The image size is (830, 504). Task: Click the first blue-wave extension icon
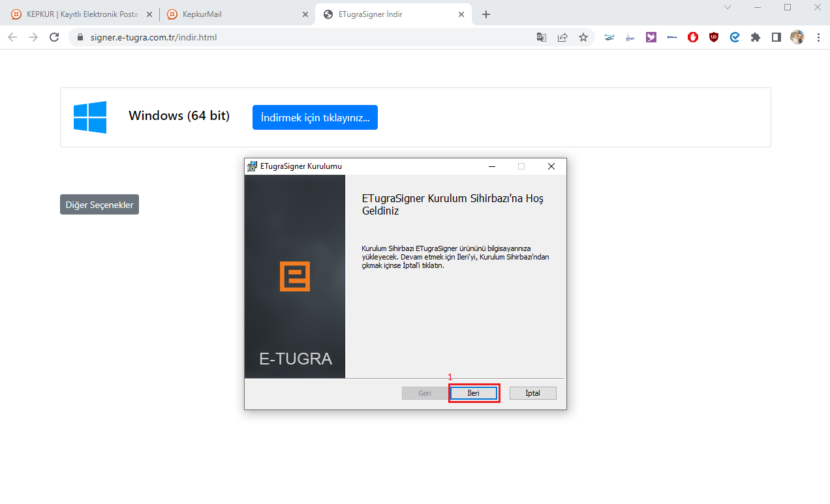coord(609,37)
